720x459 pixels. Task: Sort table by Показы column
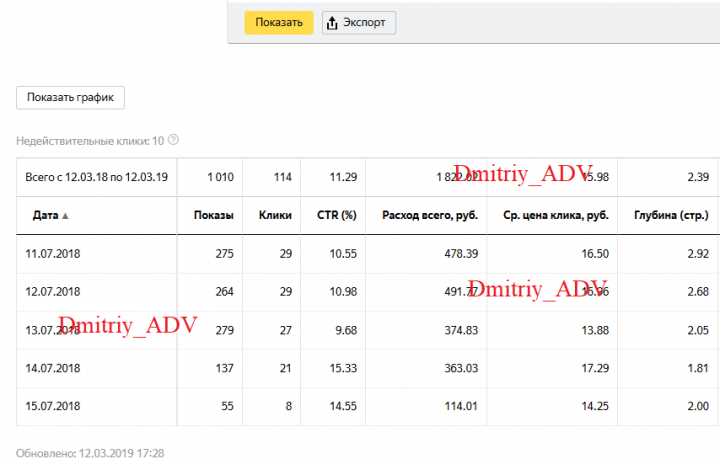(x=214, y=215)
